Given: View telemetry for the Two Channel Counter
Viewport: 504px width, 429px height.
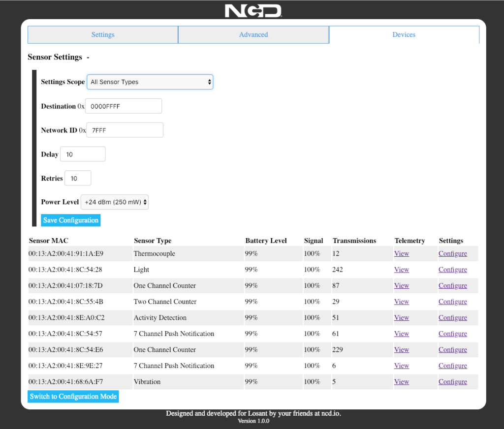Looking at the screenshot, I should pyautogui.click(x=401, y=301).
